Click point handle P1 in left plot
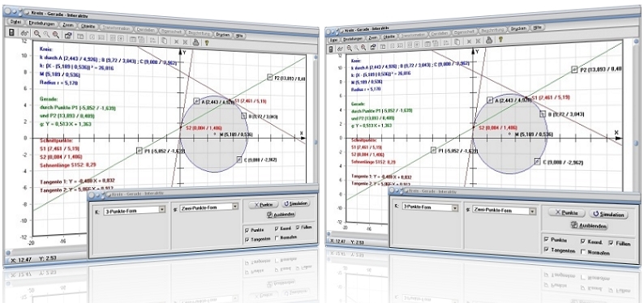Image resolution: width=644 pixels, height=303 pixels. point(140,151)
